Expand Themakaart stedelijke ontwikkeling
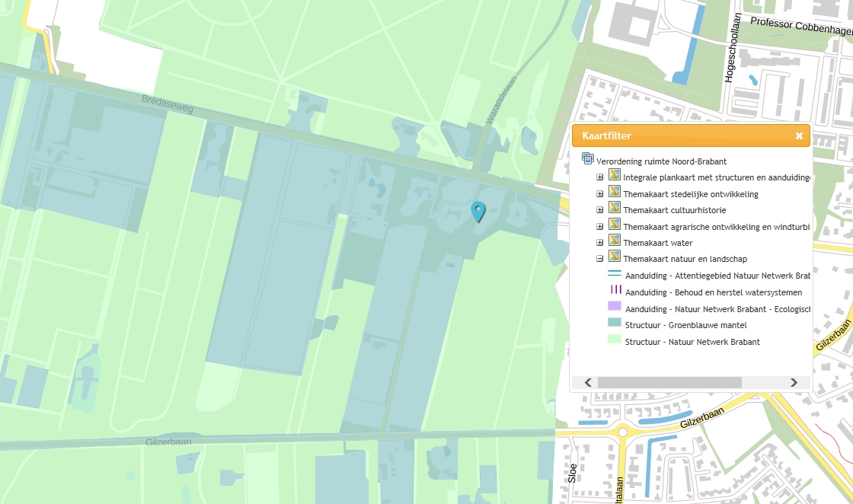The image size is (853, 504). pyautogui.click(x=599, y=193)
